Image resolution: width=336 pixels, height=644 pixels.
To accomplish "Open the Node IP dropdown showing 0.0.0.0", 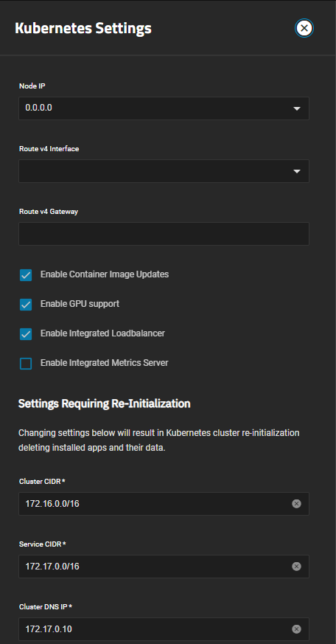I will (x=164, y=108).
